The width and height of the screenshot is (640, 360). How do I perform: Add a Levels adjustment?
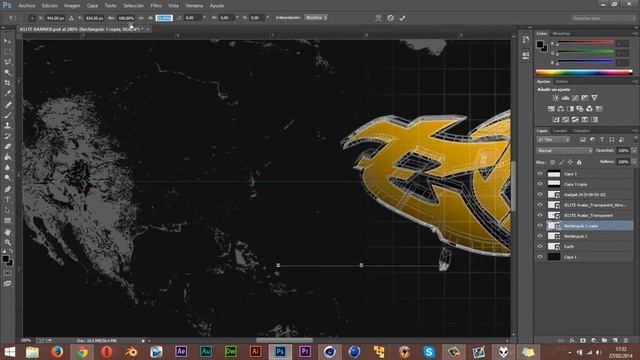(x=565, y=98)
